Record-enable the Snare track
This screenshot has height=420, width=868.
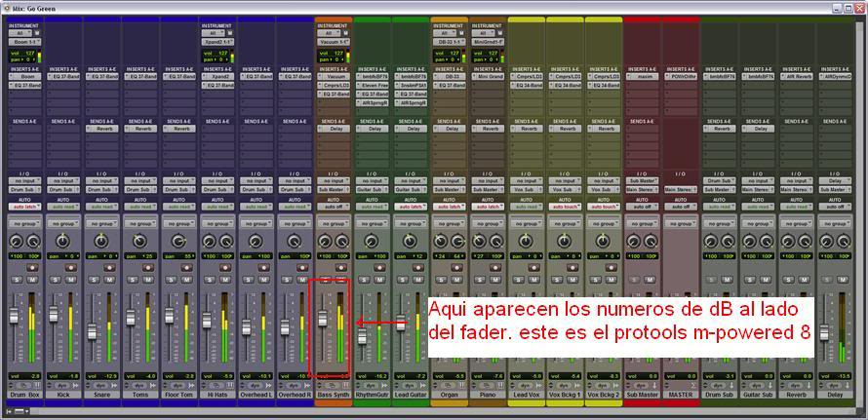pos(109,267)
